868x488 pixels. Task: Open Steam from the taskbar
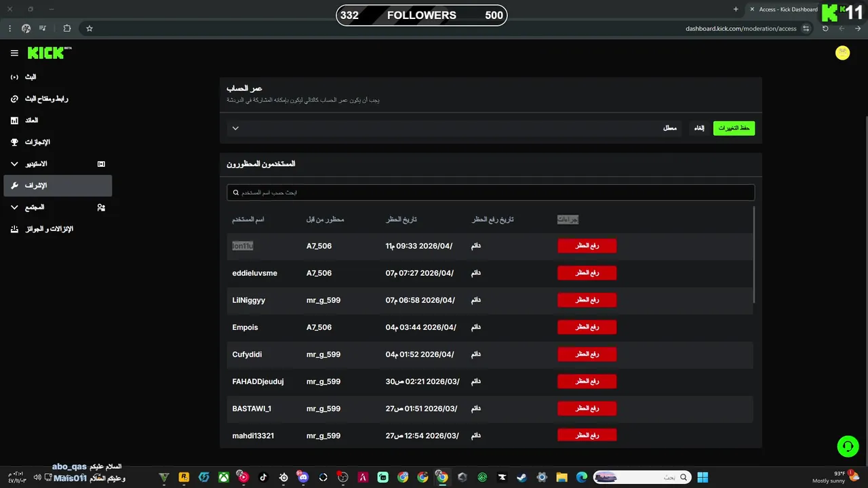[521, 477]
